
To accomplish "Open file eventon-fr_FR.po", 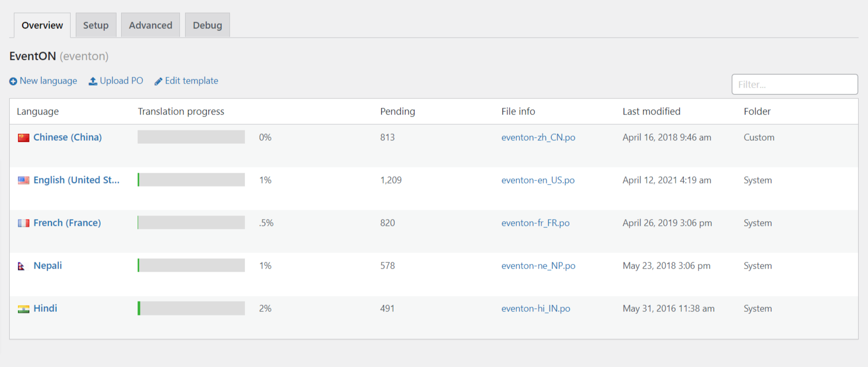I will pyautogui.click(x=535, y=223).
